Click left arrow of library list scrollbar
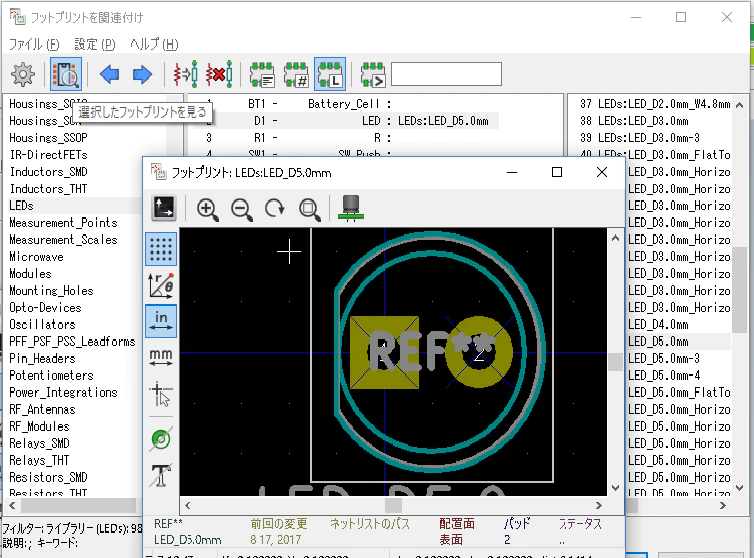The image size is (754, 558). pyautogui.click(x=12, y=506)
